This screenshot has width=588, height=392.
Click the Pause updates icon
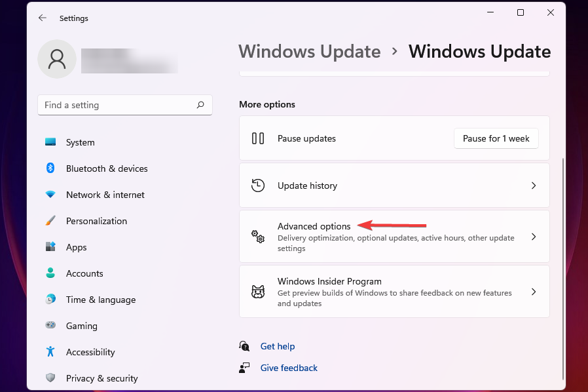[x=257, y=138]
